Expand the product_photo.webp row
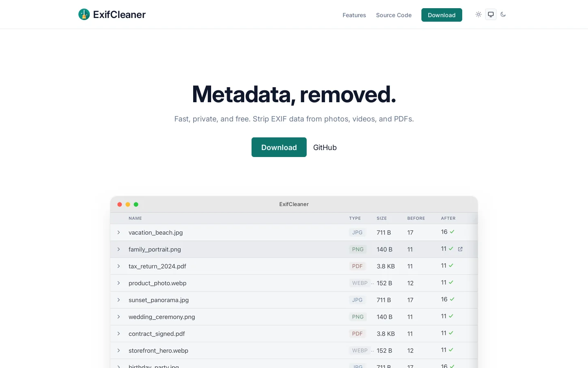The height and width of the screenshot is (368, 588). 119,283
